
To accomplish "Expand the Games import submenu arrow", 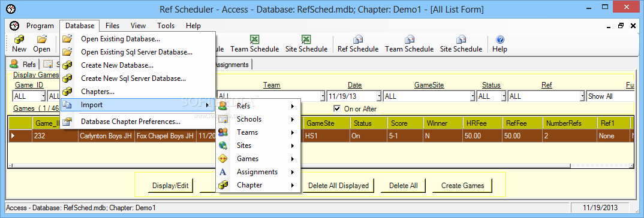I will (293, 159).
